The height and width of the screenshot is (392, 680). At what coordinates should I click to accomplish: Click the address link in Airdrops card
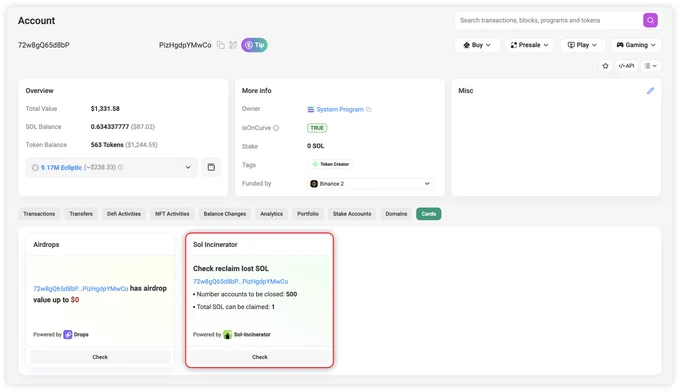(x=81, y=288)
